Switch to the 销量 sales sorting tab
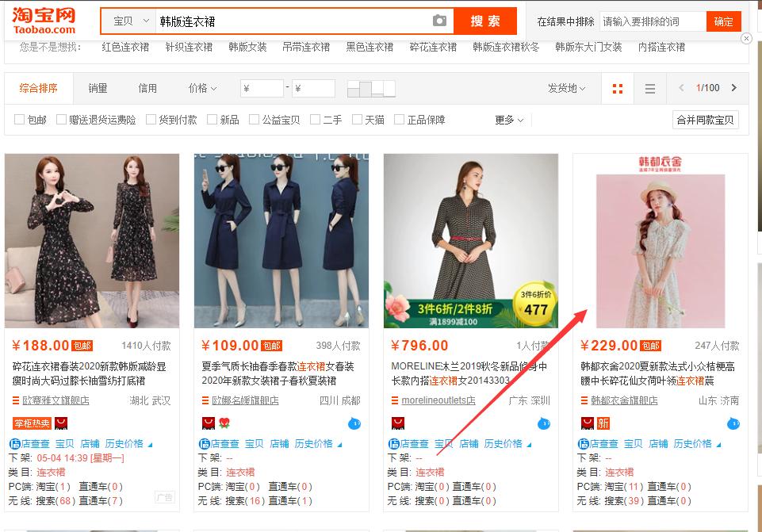762x532 pixels. [x=97, y=88]
